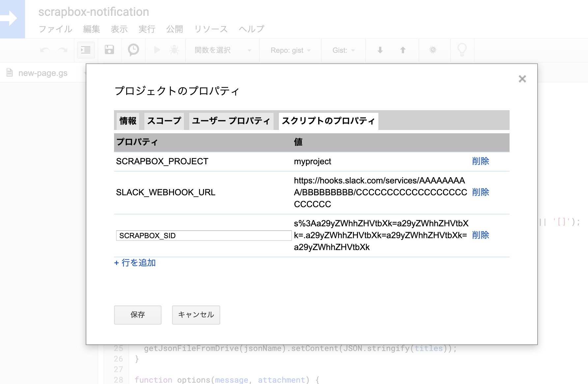Delete the SLACK_WEBHOOK_URL property row
588x384 pixels.
pyautogui.click(x=481, y=192)
